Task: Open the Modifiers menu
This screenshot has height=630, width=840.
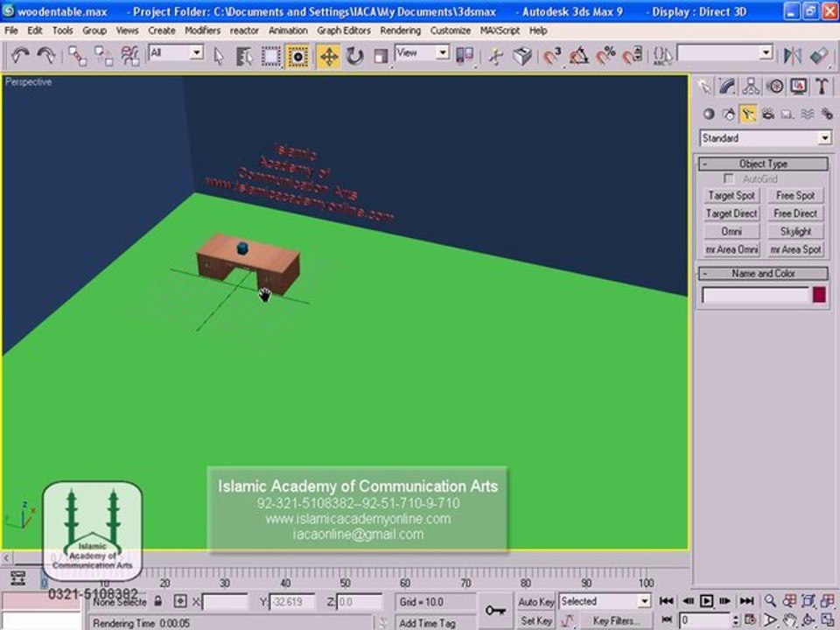Action: (202, 31)
